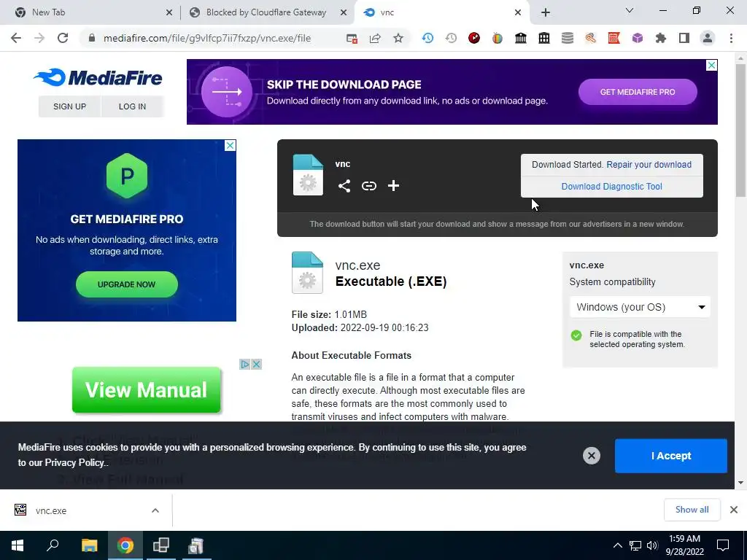Toggle the browser side panel
Viewport: 747px width, 560px height.
click(684, 38)
